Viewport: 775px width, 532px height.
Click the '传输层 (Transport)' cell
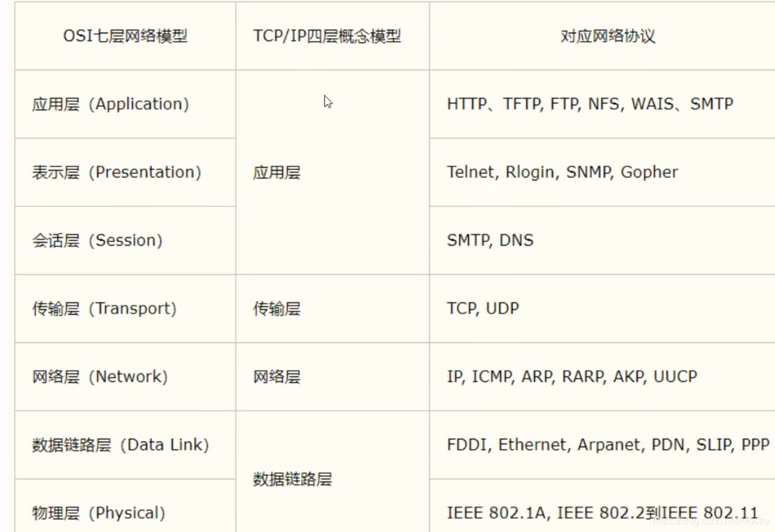[x=125, y=309]
